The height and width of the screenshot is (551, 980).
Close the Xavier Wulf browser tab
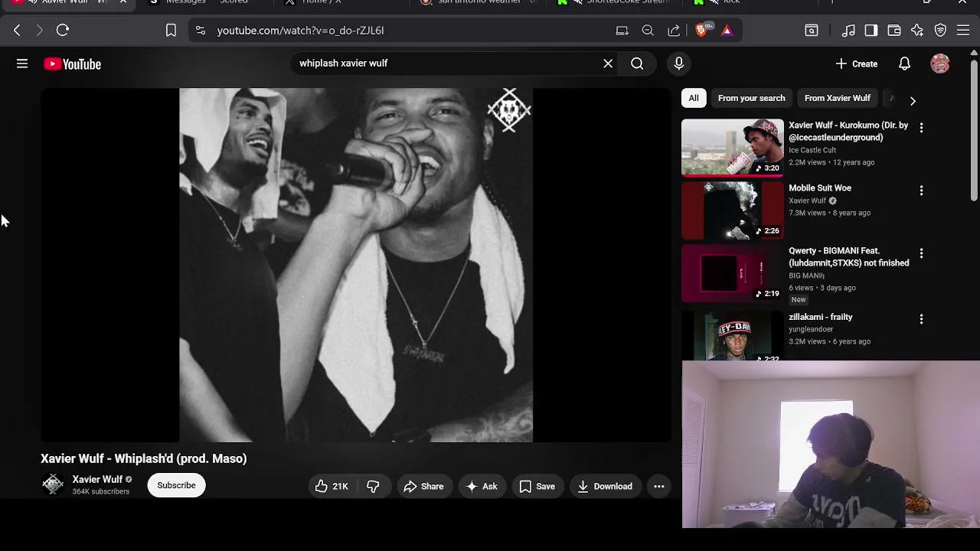pyautogui.click(x=122, y=3)
